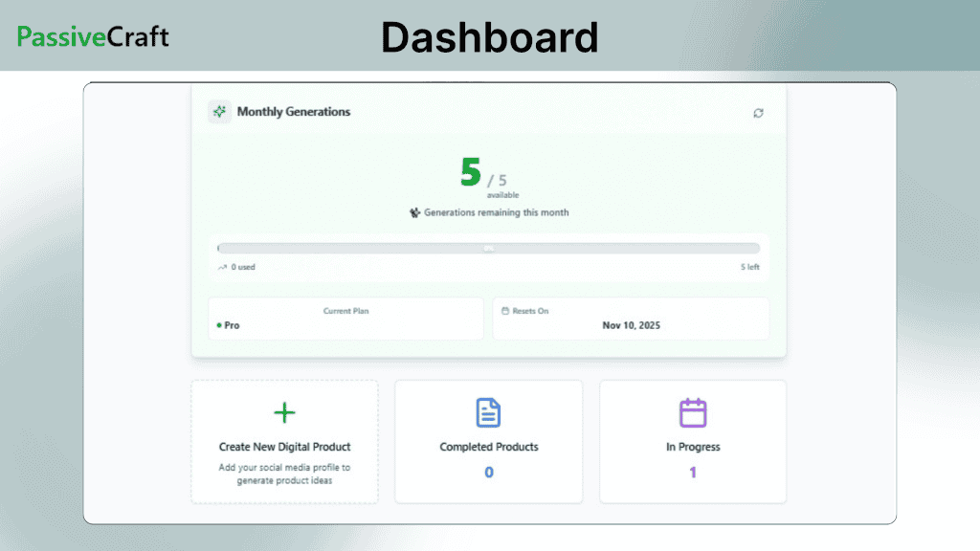This screenshot has height=551, width=980.
Task: Click the 0% usage progress bar
Action: [489, 247]
